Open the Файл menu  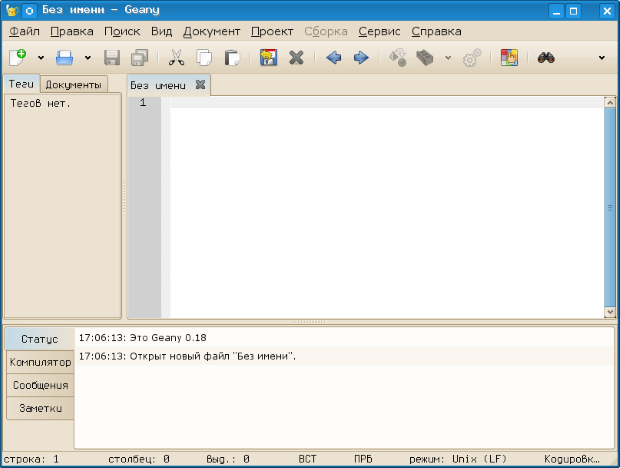click(24, 31)
